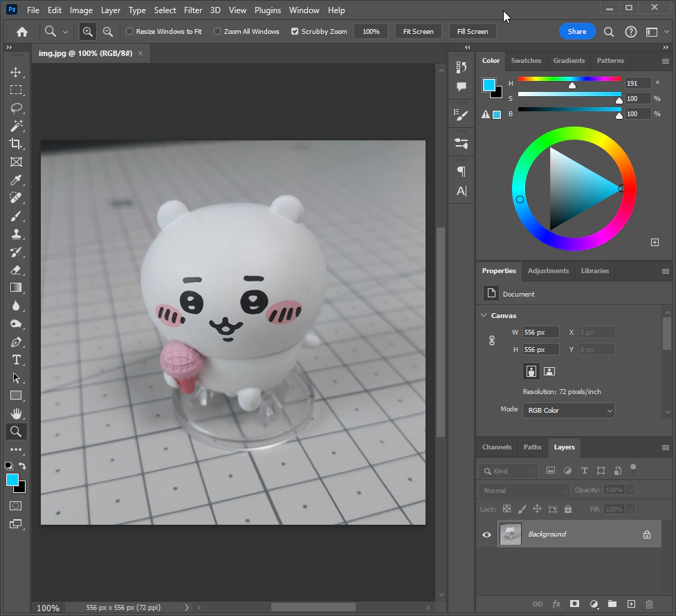Select the Brush tool
This screenshot has width=676, height=616.
pyautogui.click(x=16, y=216)
